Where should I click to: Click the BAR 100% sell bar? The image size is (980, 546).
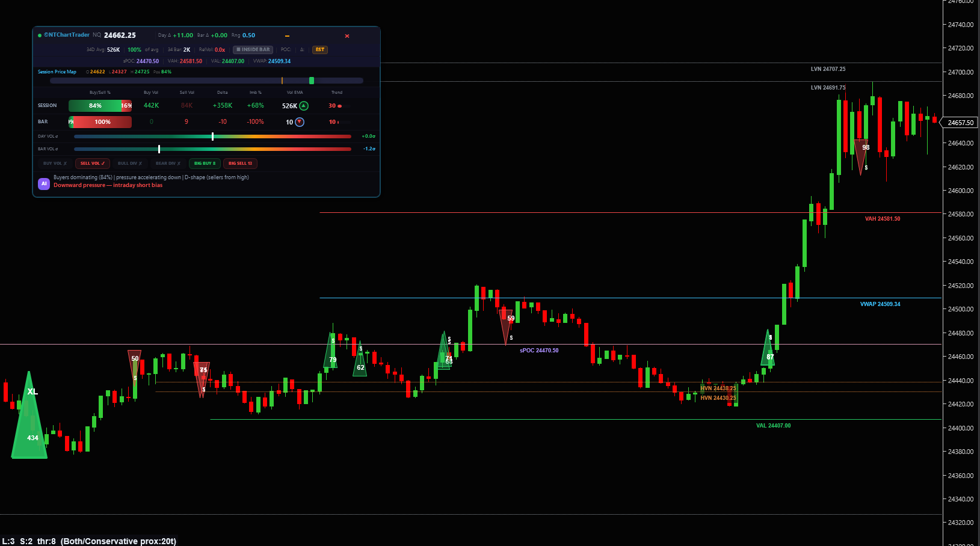pos(100,122)
